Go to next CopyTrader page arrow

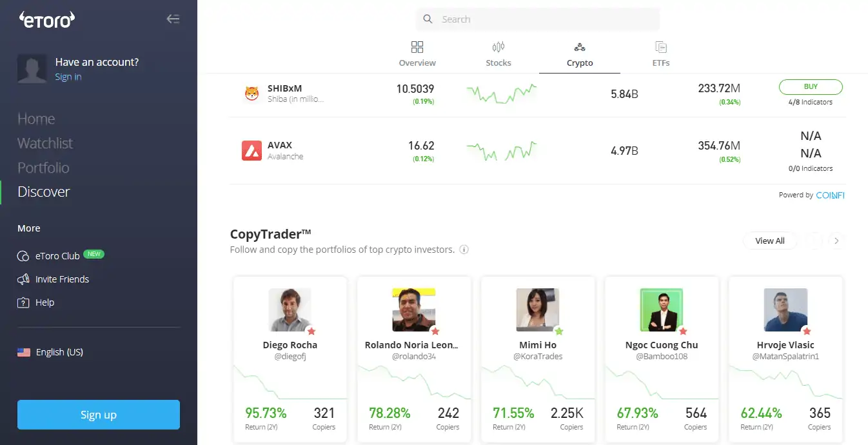point(836,241)
